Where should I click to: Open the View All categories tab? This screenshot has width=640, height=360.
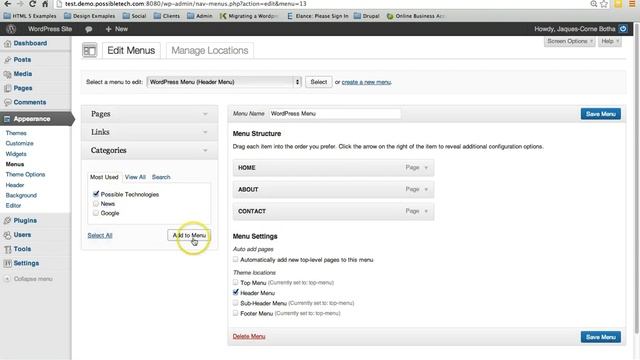(135, 177)
